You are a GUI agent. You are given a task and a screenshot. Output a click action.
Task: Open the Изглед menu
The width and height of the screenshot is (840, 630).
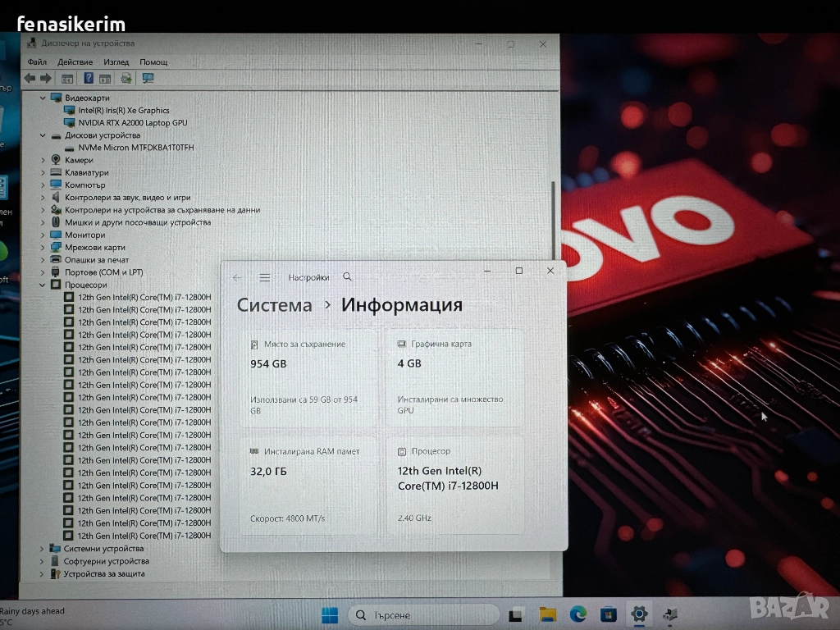pyautogui.click(x=116, y=62)
